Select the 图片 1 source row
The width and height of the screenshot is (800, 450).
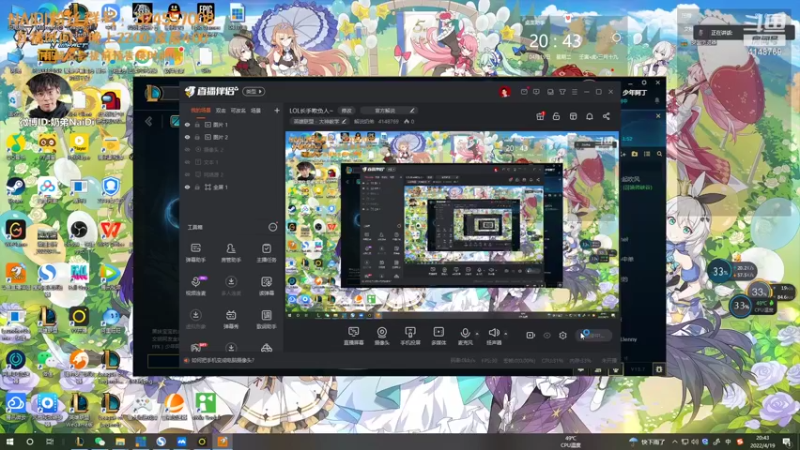click(x=231, y=124)
